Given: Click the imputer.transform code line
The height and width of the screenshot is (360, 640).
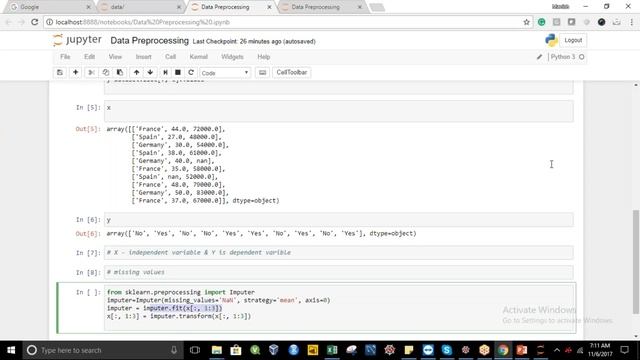Looking at the screenshot, I should click(x=179, y=316).
